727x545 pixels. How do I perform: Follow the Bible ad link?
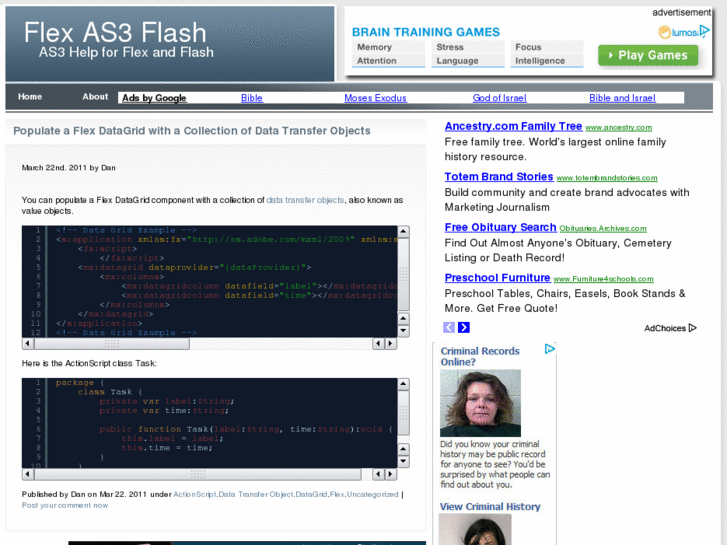[x=252, y=98]
